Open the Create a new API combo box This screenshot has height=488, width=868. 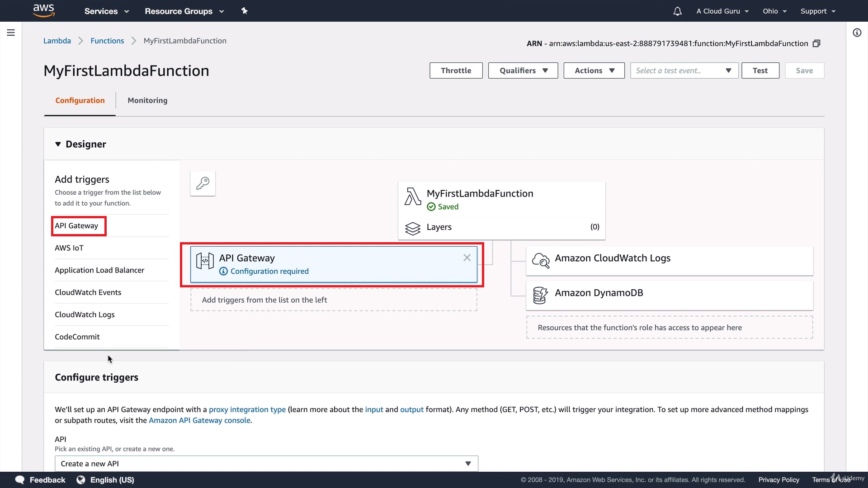tap(266, 464)
